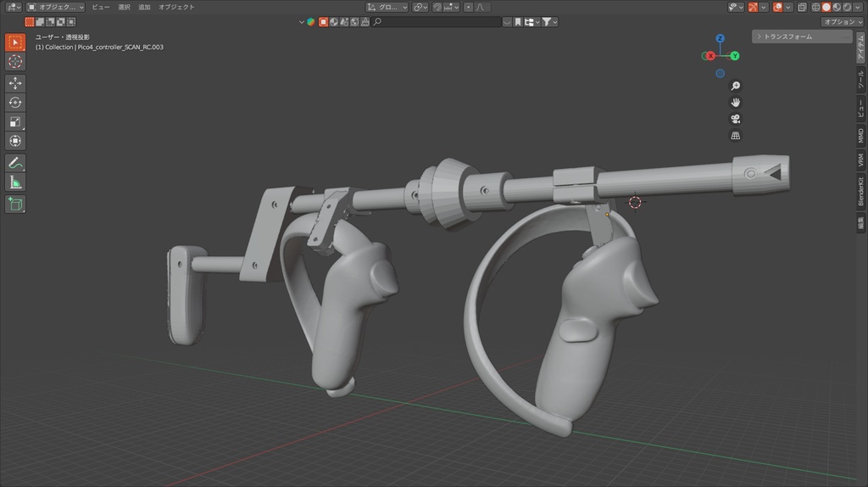Click the blue negative Z gizmo circle
The image size is (868, 487).
pyautogui.click(x=720, y=73)
